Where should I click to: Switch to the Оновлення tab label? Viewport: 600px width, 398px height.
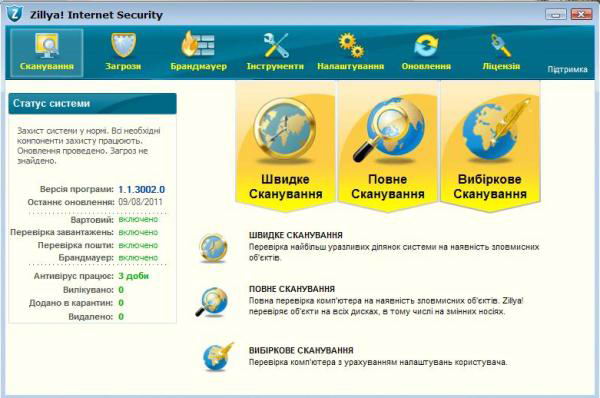[426, 66]
